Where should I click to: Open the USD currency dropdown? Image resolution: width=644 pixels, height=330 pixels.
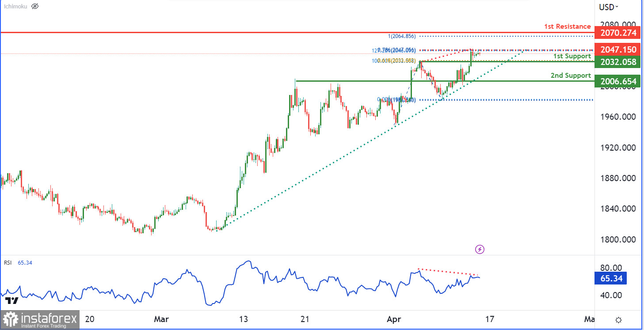click(x=609, y=7)
